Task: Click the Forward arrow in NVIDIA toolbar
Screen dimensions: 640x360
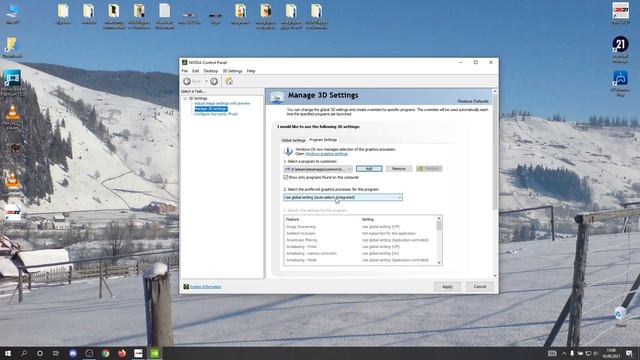Action: pyautogui.click(x=214, y=82)
